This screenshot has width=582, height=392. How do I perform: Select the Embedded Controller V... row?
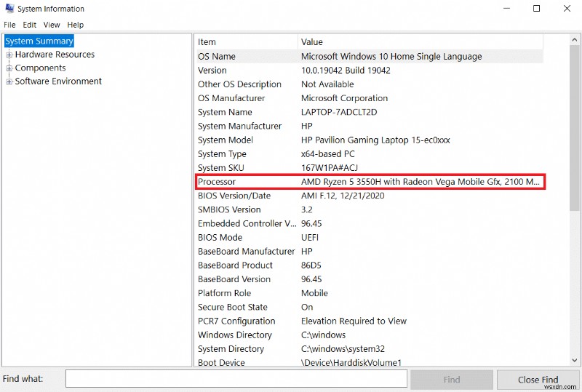click(370, 223)
